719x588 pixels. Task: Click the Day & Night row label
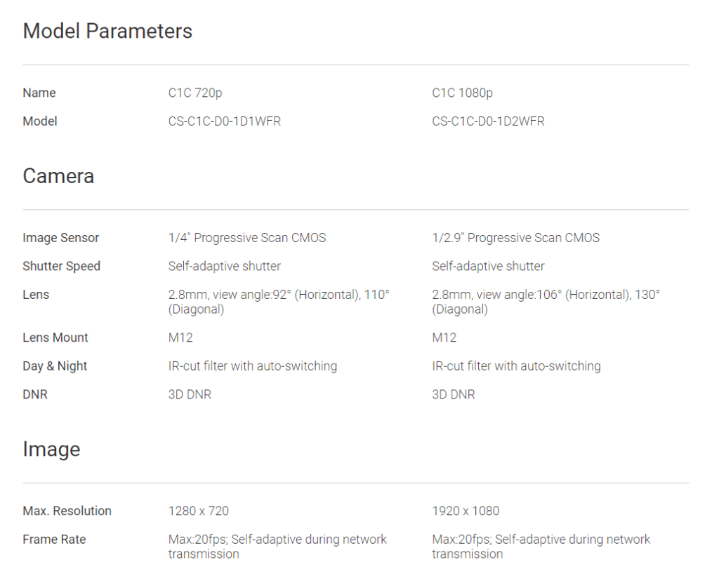click(x=55, y=366)
